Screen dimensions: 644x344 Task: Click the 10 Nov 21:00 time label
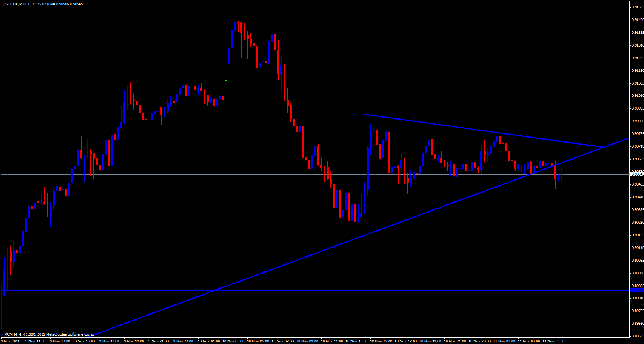pyautogui.click(x=455, y=341)
